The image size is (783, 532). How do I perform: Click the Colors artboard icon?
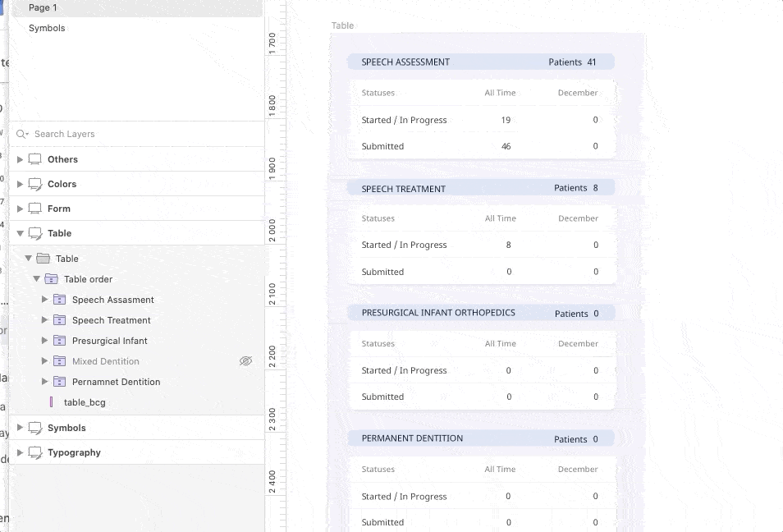[x=35, y=184]
